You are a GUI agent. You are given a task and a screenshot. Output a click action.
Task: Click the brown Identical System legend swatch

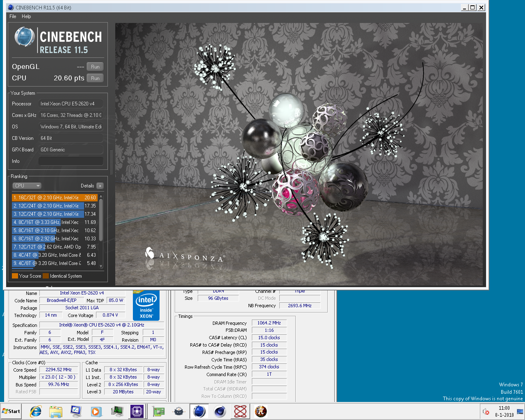tap(46, 276)
